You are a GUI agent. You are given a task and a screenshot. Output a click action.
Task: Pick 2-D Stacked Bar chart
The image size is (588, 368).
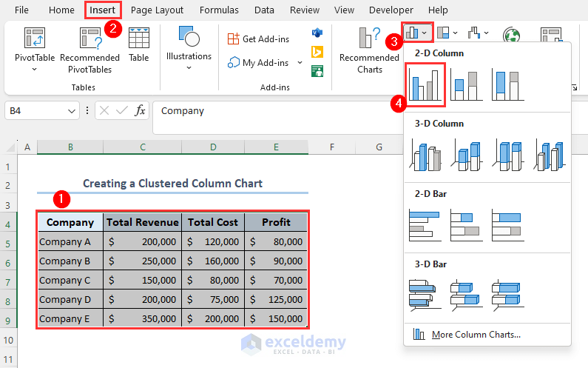click(467, 225)
